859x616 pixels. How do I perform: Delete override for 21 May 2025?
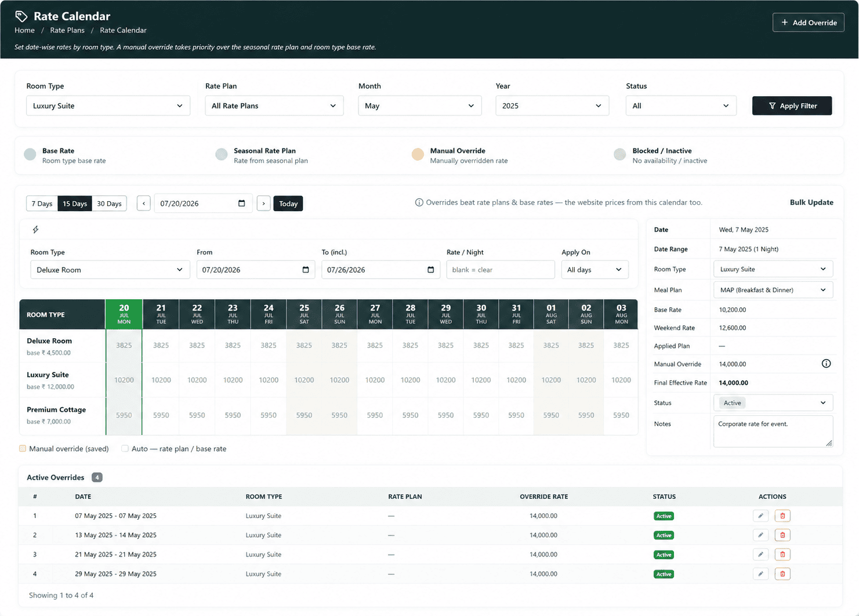pos(782,555)
